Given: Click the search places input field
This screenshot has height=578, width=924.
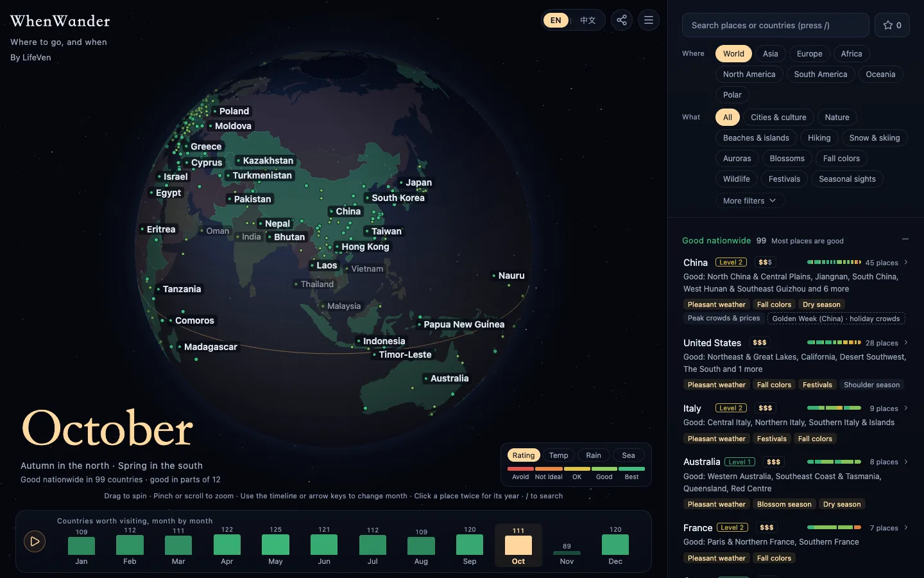Looking at the screenshot, I should 775,25.
